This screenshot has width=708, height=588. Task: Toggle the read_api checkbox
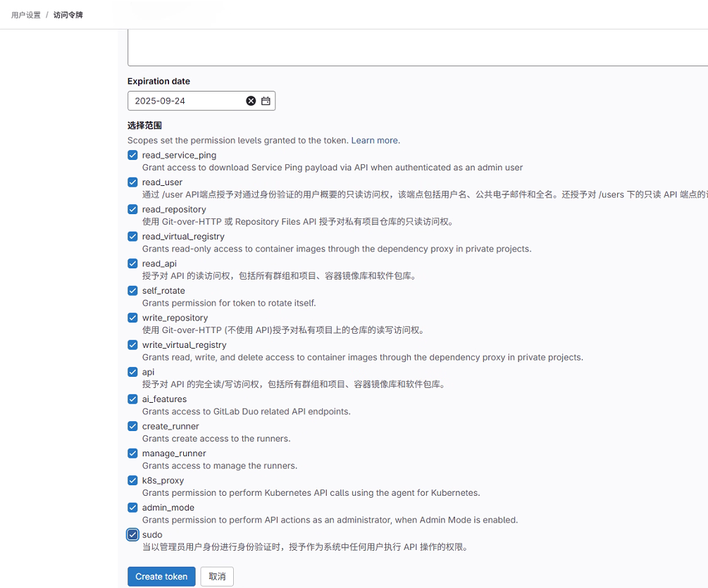tap(132, 263)
